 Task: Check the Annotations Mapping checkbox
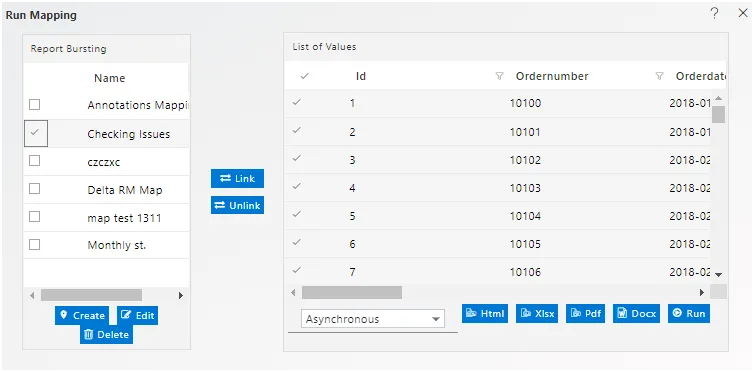[35, 105]
